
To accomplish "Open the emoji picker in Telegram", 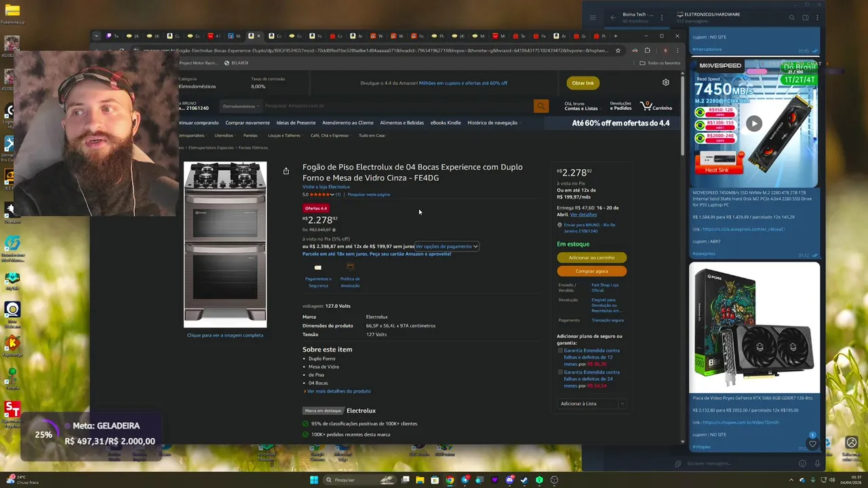I will (x=802, y=464).
